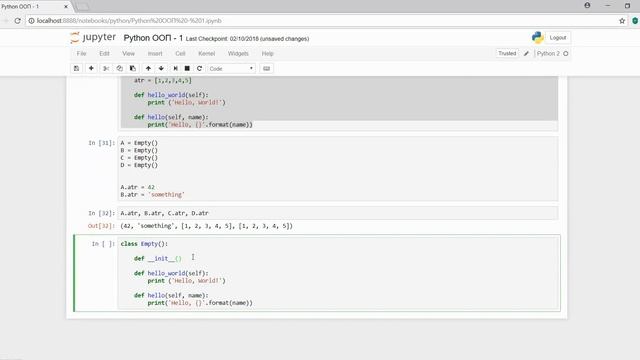The width and height of the screenshot is (640, 360).
Task: Open the command palette keyboard icon
Action: click(x=267, y=69)
